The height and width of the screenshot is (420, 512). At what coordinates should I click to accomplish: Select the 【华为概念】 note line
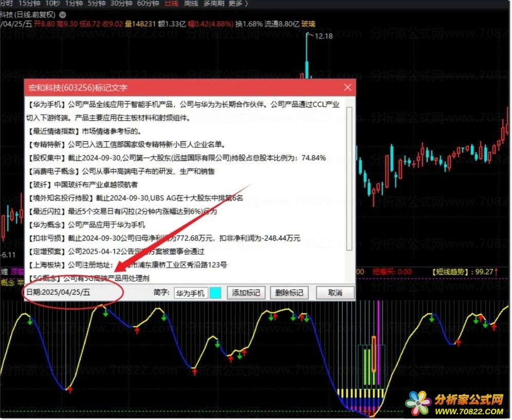click(86, 225)
